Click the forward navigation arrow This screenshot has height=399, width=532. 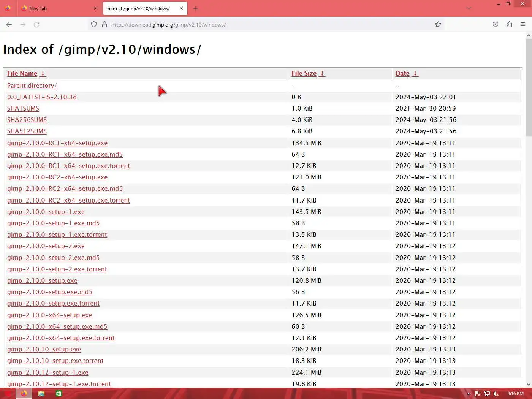23,25
